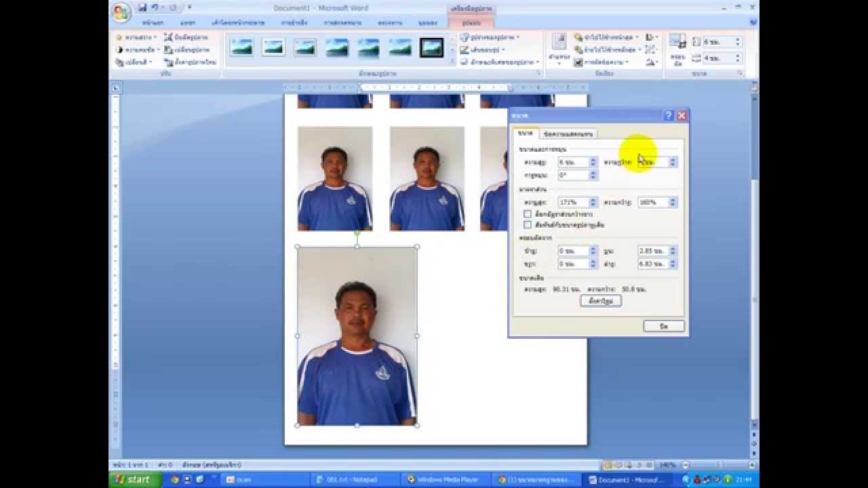
Task: Select the second picture style thumbnail
Action: coord(273,47)
